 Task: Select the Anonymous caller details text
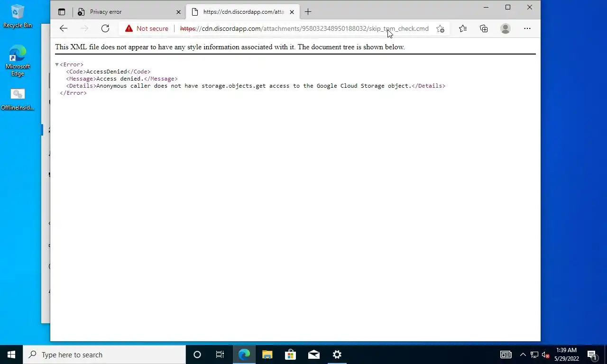[x=254, y=86]
